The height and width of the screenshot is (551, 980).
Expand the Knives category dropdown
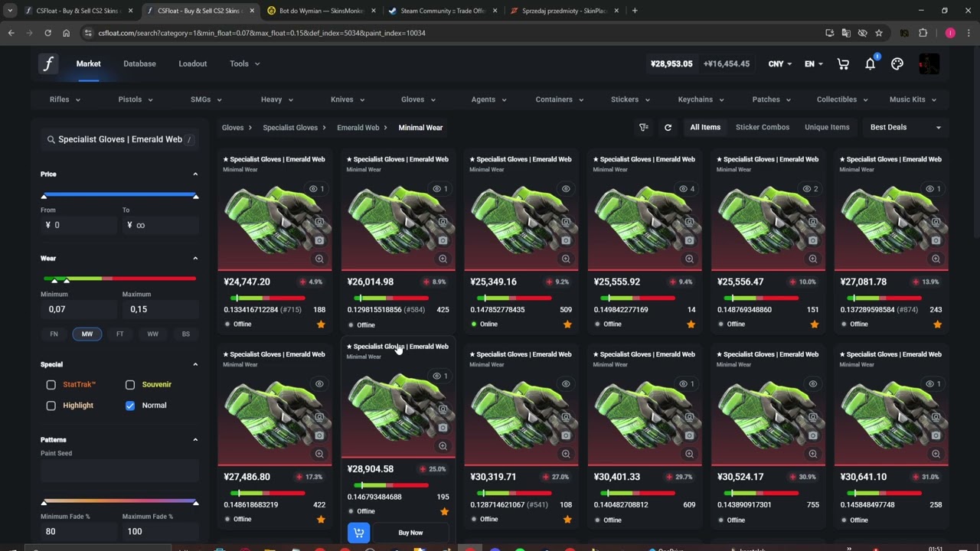347,99
